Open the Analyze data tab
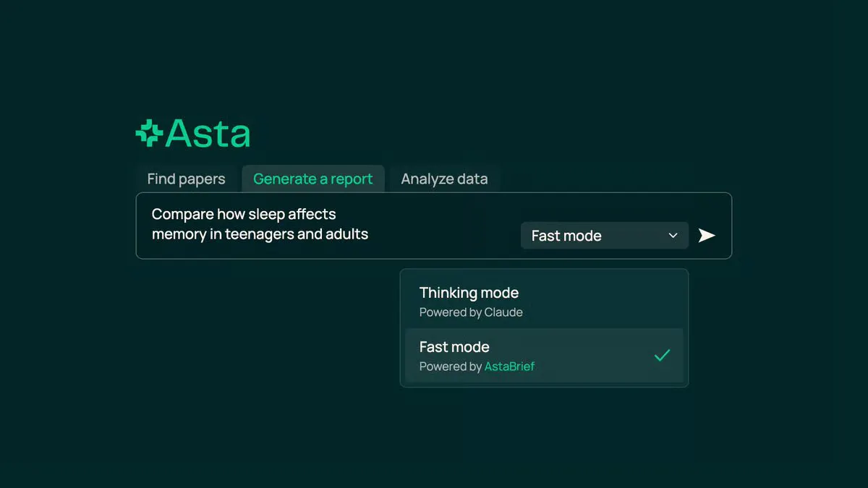The height and width of the screenshot is (488, 868). click(444, 179)
